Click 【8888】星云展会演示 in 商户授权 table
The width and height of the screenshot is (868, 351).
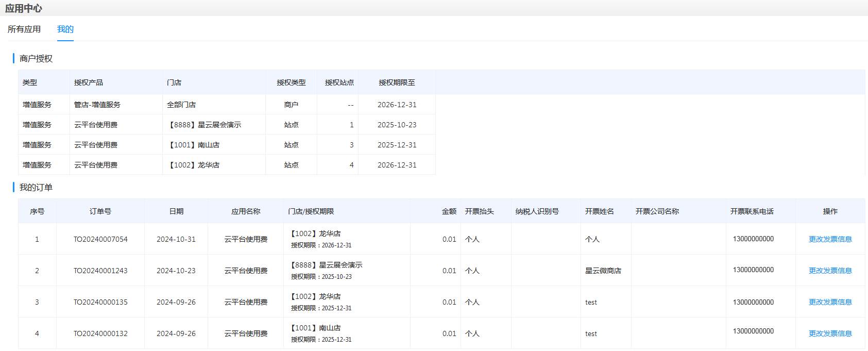point(204,125)
